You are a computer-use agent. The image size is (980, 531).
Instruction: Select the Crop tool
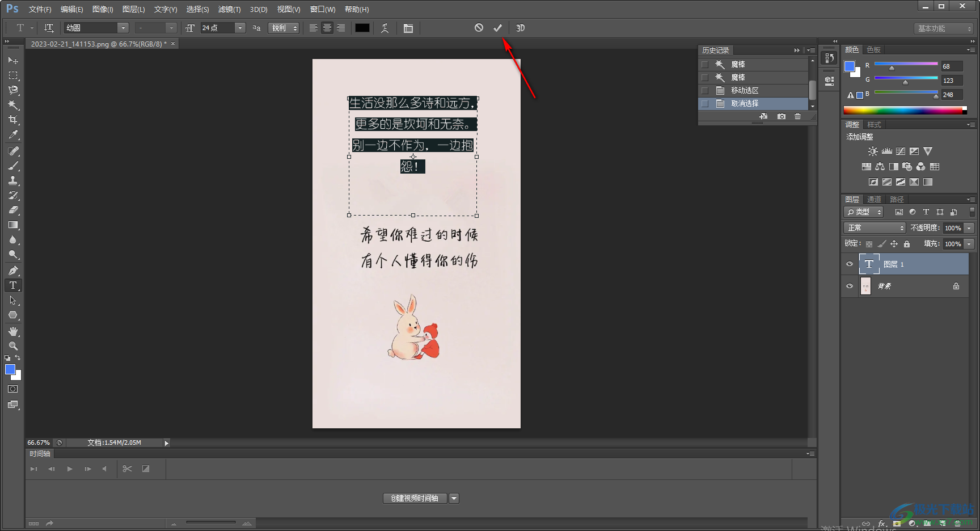tap(13, 120)
